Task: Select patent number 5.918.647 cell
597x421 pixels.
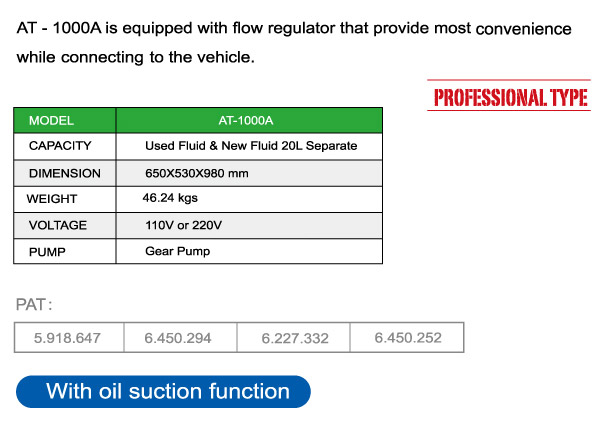Action: coord(69,338)
